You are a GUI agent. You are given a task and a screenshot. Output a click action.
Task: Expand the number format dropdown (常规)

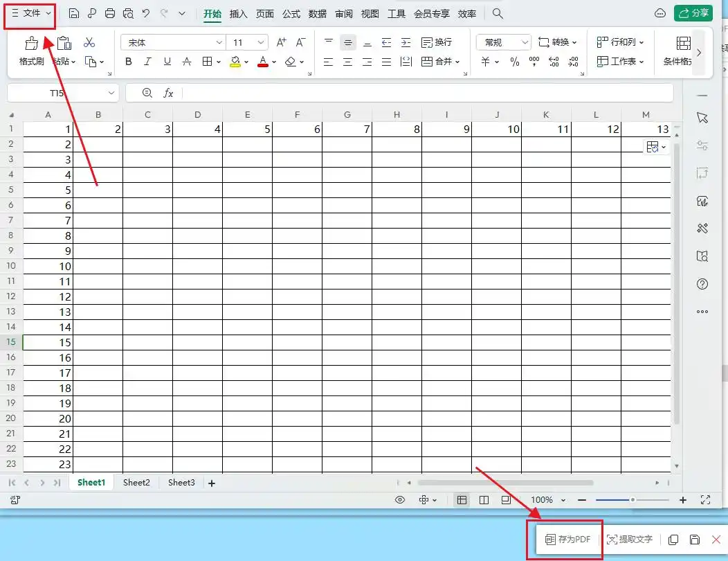click(525, 42)
